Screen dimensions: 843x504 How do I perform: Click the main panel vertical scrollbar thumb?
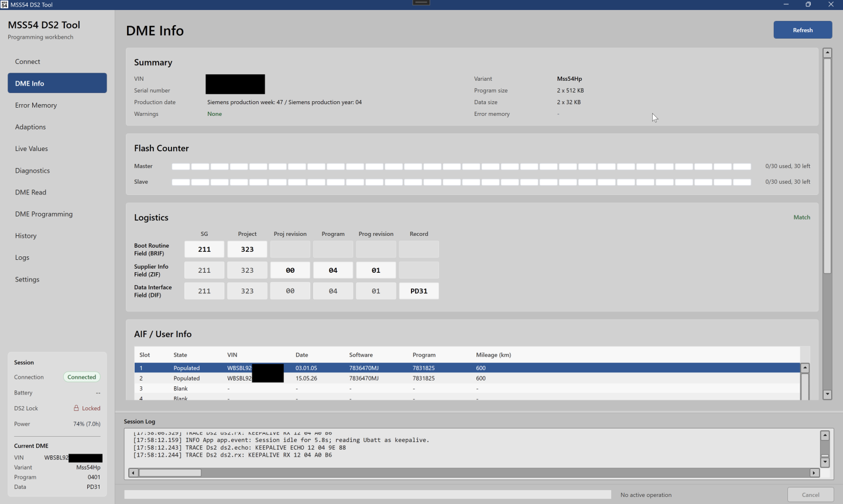pyautogui.click(x=827, y=166)
